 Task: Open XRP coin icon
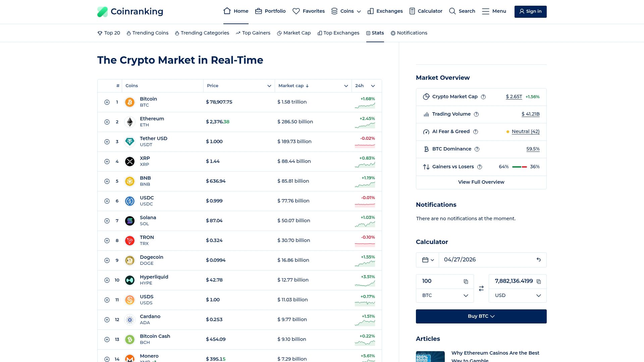point(130,162)
